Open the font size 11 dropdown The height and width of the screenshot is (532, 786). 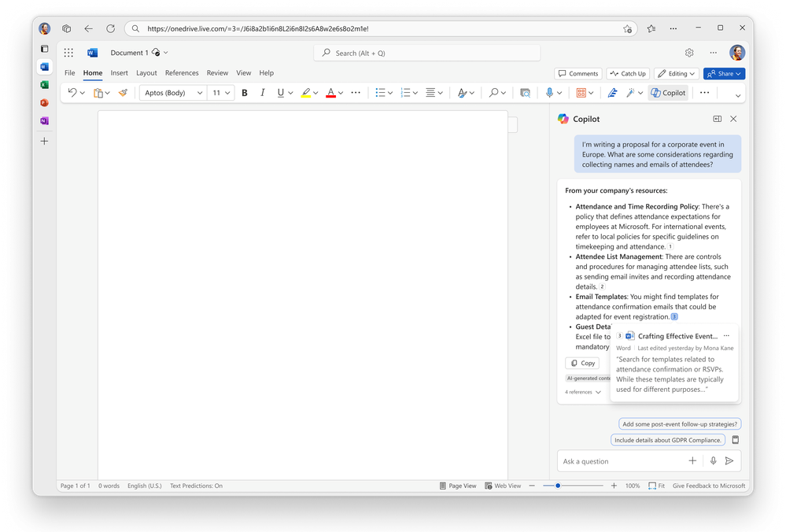(x=220, y=93)
